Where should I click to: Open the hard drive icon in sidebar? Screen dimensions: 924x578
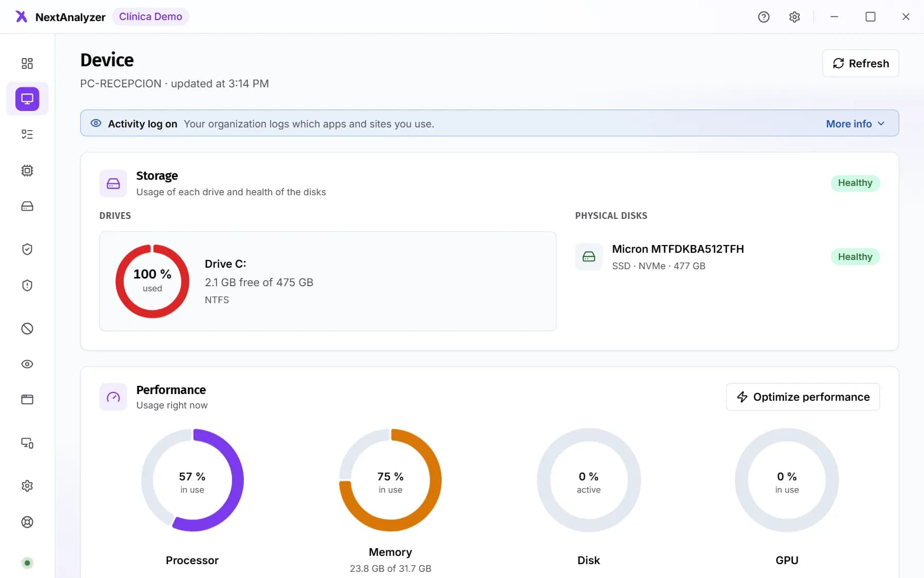coord(27,206)
